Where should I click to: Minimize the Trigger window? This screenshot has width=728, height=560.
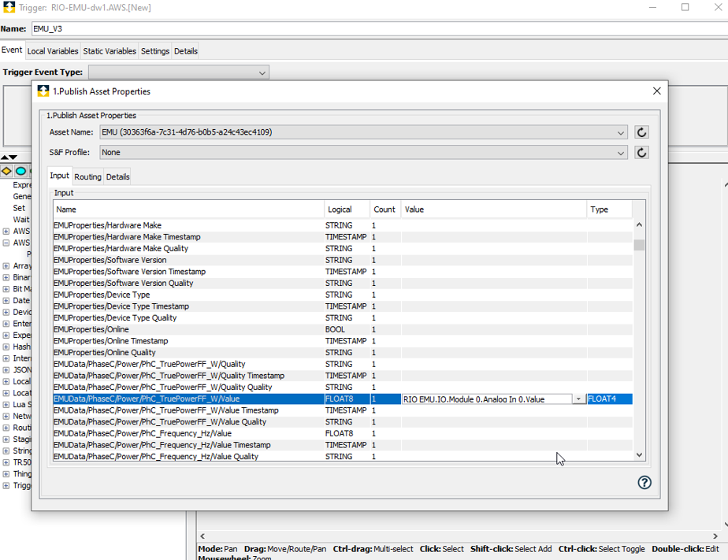(x=653, y=7)
